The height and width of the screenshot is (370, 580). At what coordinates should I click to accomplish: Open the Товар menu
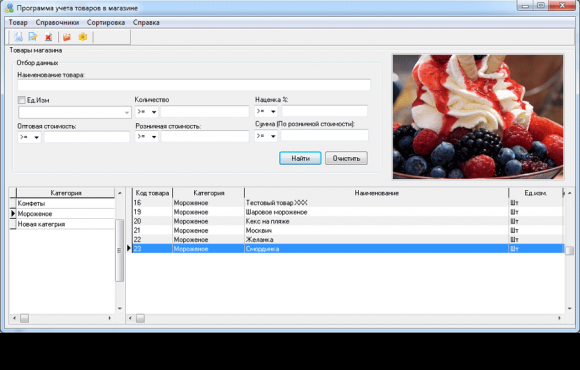point(18,23)
